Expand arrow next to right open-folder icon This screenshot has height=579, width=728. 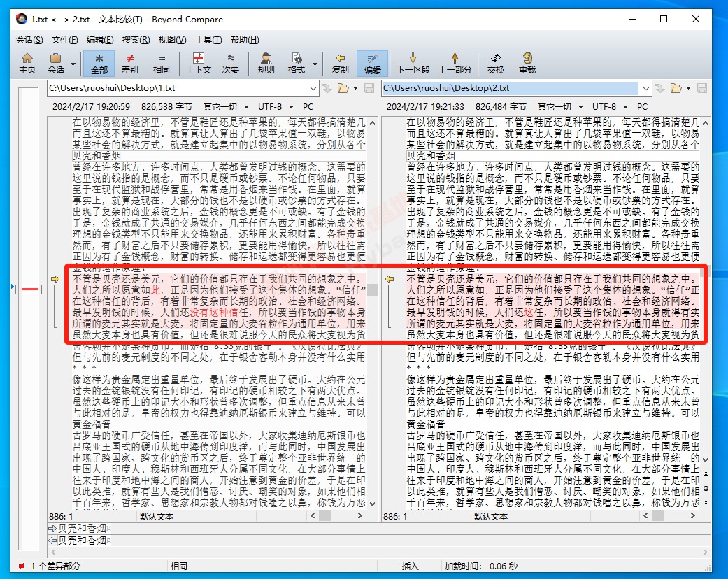click(x=689, y=88)
